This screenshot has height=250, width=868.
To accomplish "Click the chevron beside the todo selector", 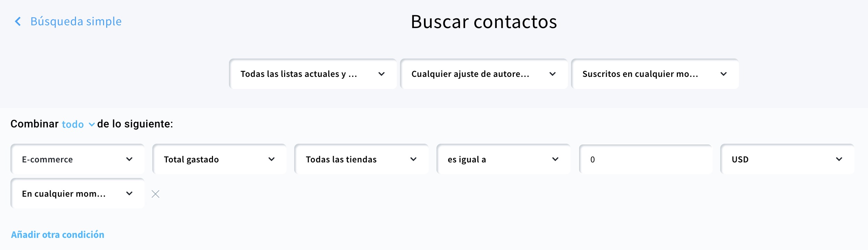I will (92, 125).
